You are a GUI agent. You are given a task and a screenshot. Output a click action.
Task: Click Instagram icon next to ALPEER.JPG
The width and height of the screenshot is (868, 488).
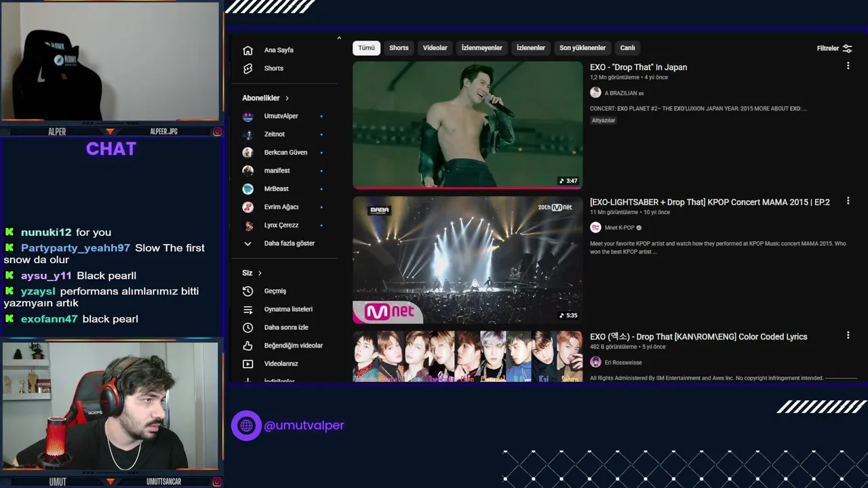coord(217,131)
